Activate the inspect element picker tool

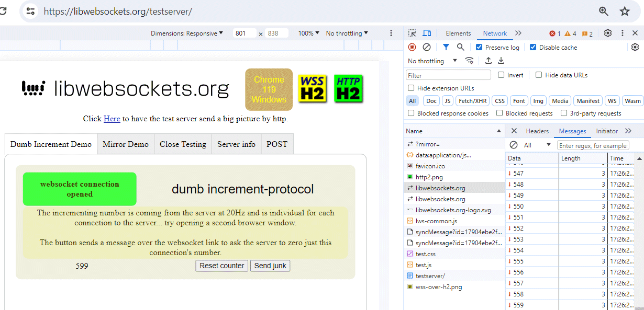[x=413, y=33]
